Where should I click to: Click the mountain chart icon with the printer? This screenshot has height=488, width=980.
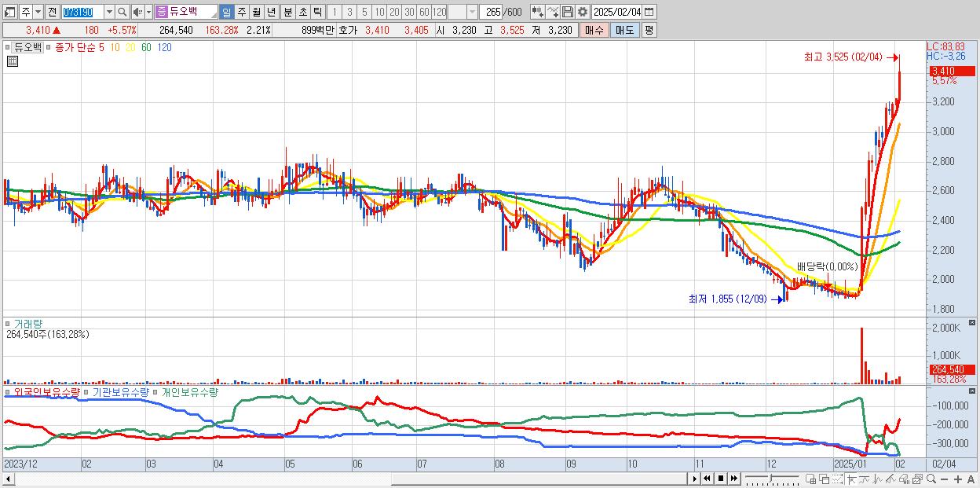point(904,479)
